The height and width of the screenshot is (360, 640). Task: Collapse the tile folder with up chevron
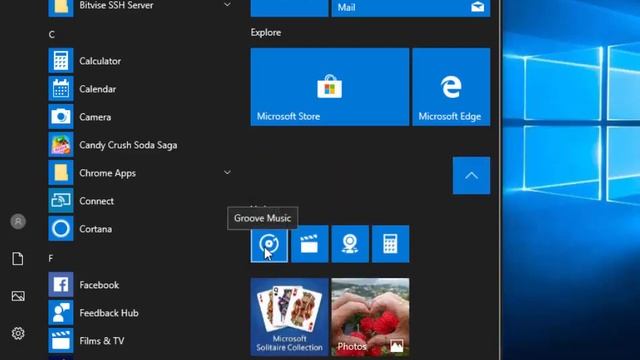coord(471,176)
